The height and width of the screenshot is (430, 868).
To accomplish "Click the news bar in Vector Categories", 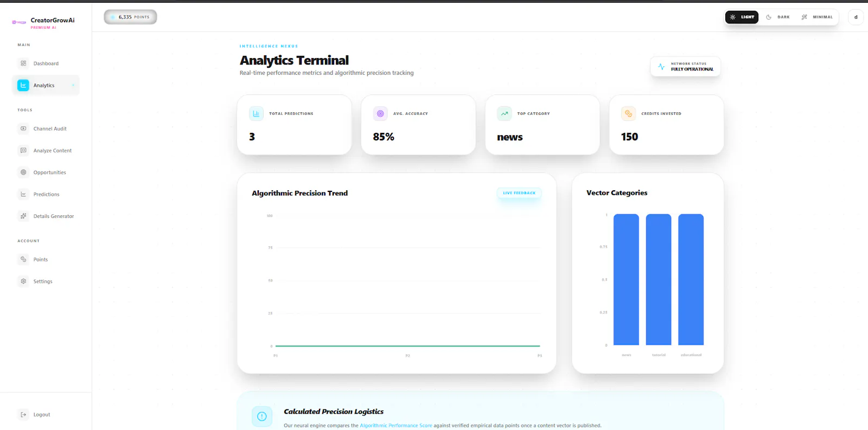I will (626, 279).
